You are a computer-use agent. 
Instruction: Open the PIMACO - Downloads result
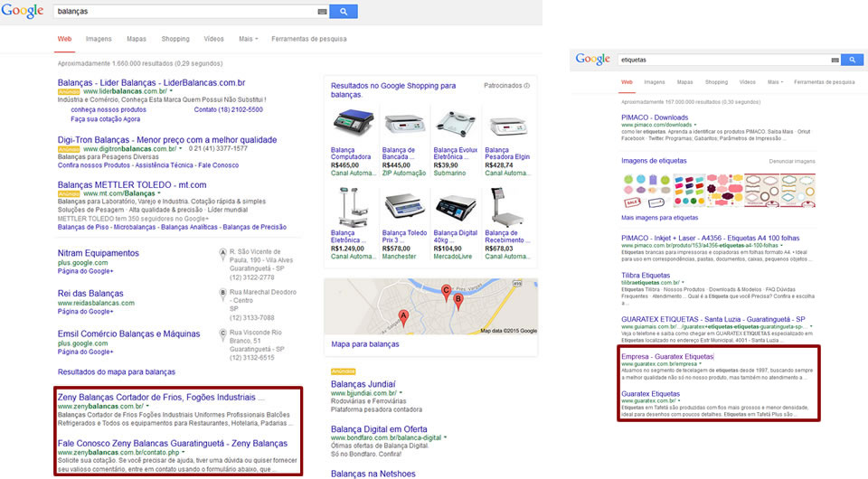click(655, 117)
